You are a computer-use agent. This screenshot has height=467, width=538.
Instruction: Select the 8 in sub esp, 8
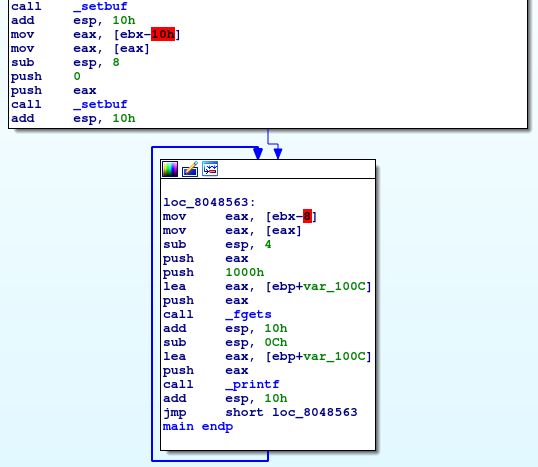coord(116,62)
